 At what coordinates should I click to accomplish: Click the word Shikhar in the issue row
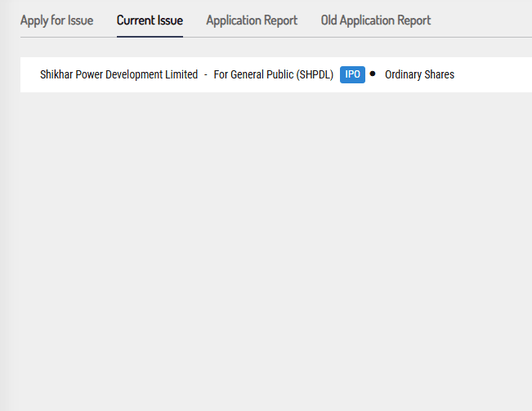(x=57, y=74)
